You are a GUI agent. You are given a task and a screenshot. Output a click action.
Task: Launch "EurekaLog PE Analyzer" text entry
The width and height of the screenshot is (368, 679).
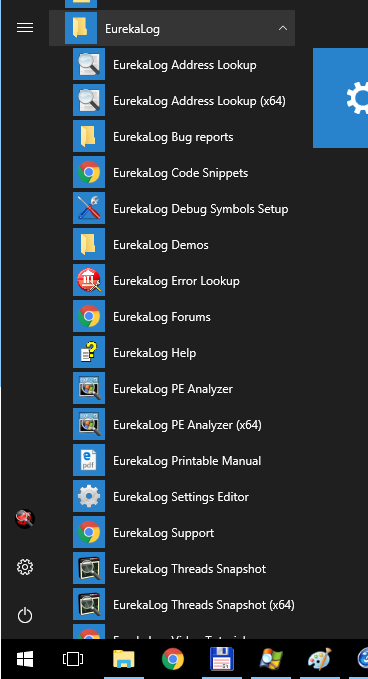[173, 388]
